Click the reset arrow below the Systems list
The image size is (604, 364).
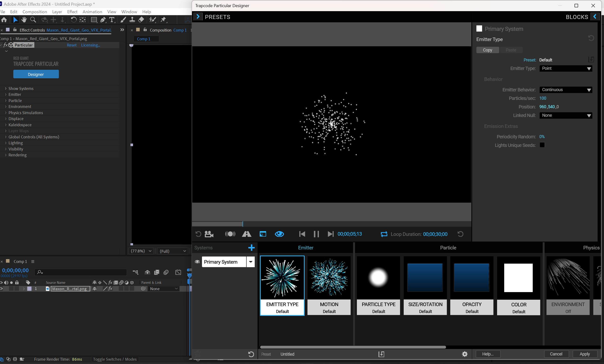tap(251, 354)
